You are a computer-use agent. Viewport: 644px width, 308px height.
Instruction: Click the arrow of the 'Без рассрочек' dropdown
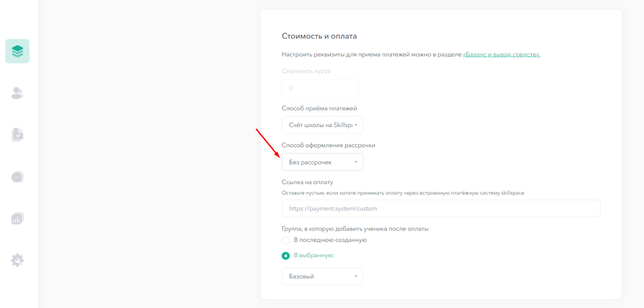356,162
